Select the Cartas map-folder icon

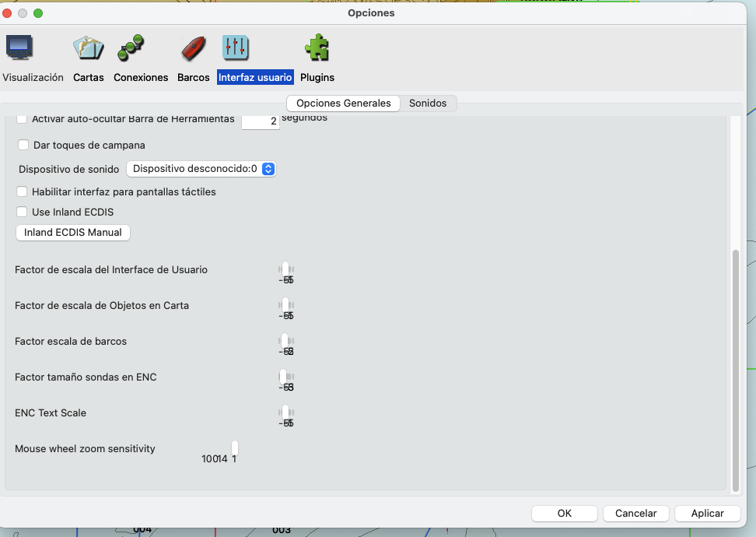[88, 48]
